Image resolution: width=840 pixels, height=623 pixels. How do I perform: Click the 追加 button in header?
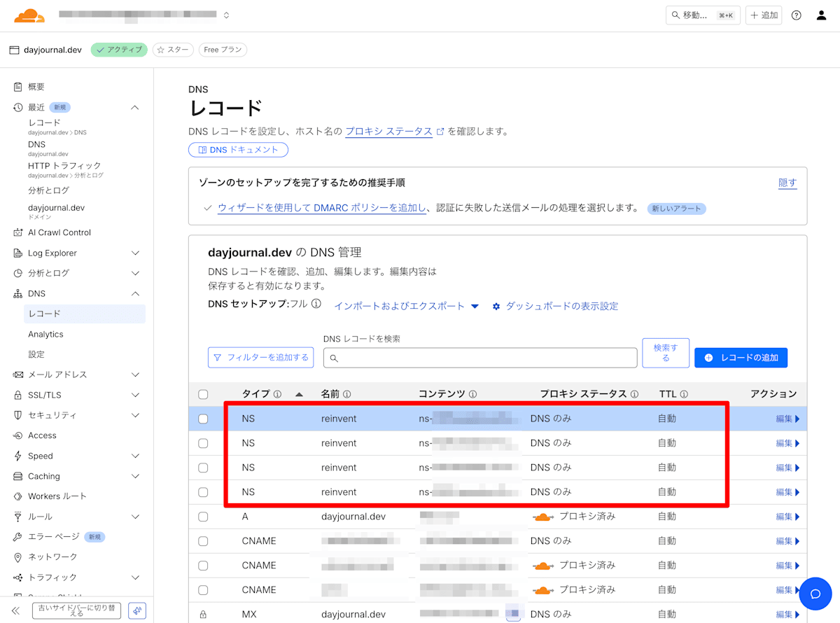pos(764,15)
